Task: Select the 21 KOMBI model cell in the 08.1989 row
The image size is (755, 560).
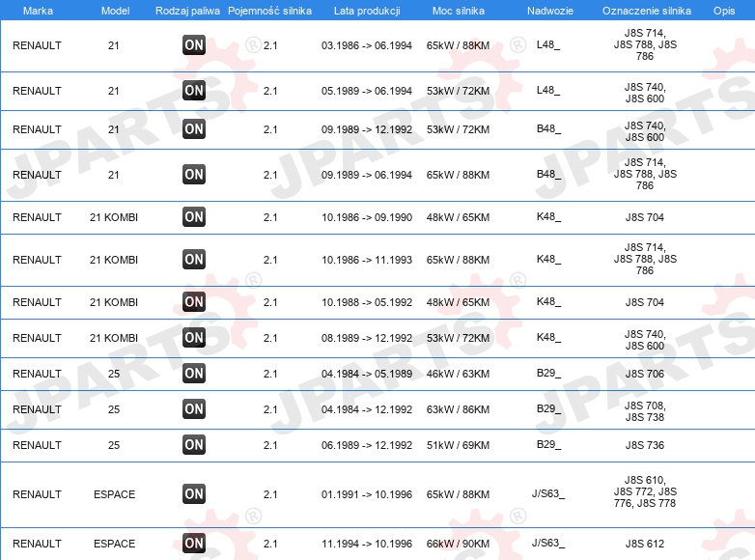Action: point(114,338)
